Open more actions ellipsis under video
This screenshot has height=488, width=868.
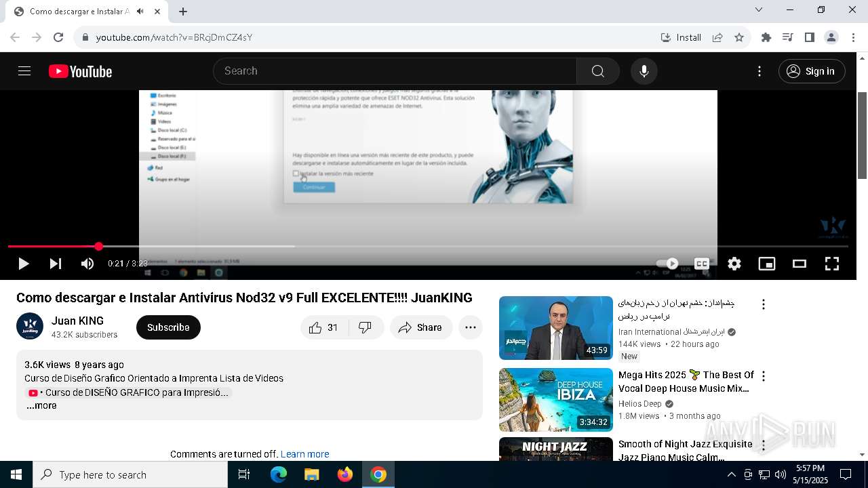coord(471,327)
